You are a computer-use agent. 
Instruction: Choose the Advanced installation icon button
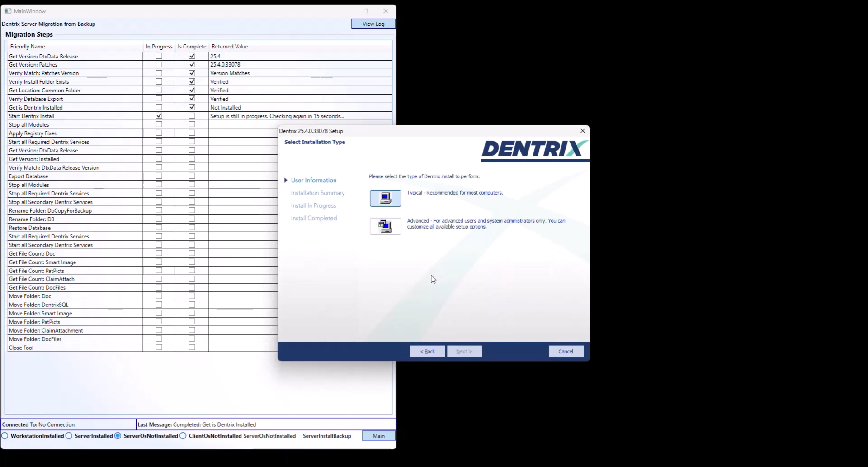coord(385,226)
